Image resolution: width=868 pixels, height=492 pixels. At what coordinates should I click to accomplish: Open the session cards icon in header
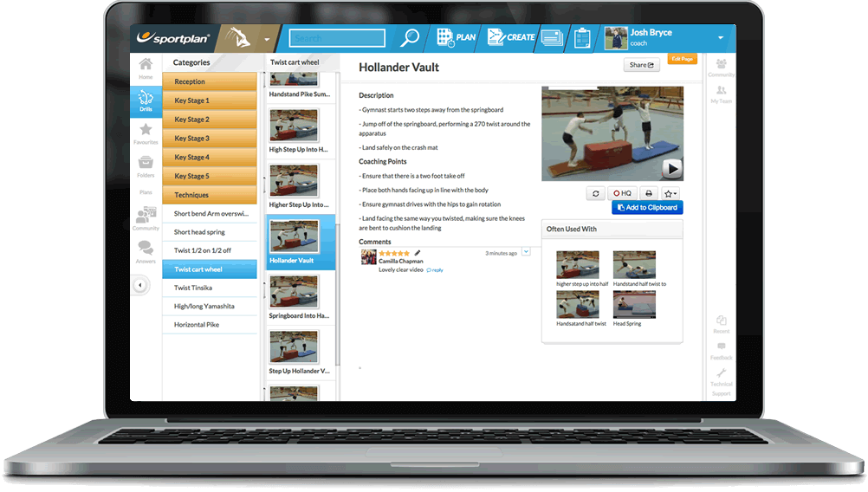(x=552, y=37)
